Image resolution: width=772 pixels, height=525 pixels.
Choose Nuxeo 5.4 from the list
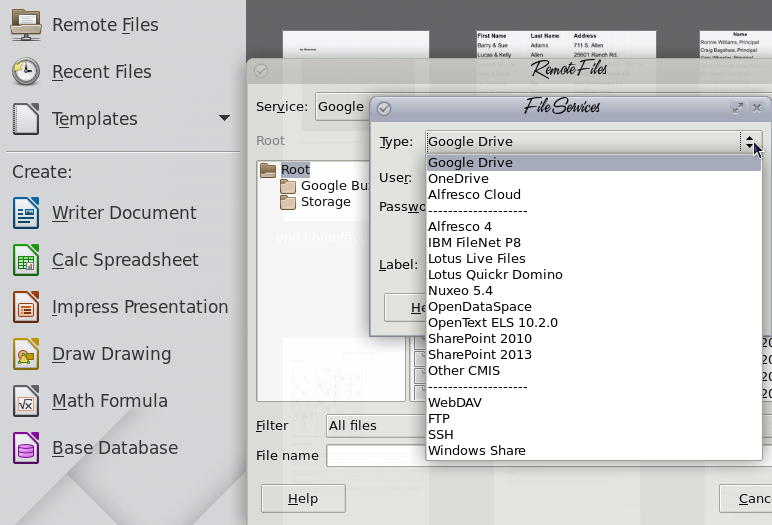(x=593, y=291)
